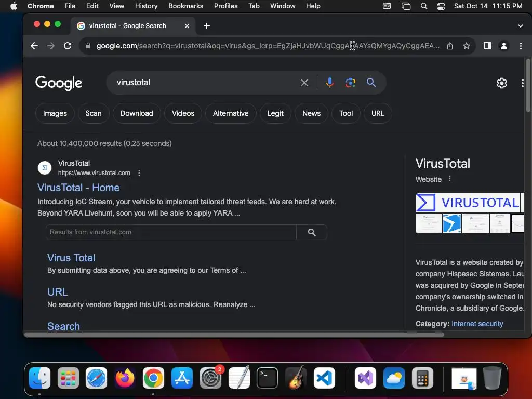Select the Legit filter chip
This screenshot has height=399, width=532.
275,113
